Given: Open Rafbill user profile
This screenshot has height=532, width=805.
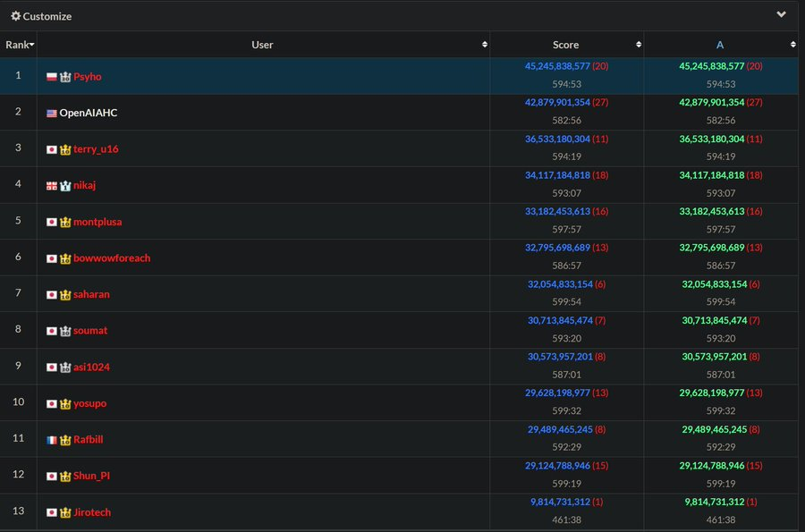Looking at the screenshot, I should (x=89, y=440).
